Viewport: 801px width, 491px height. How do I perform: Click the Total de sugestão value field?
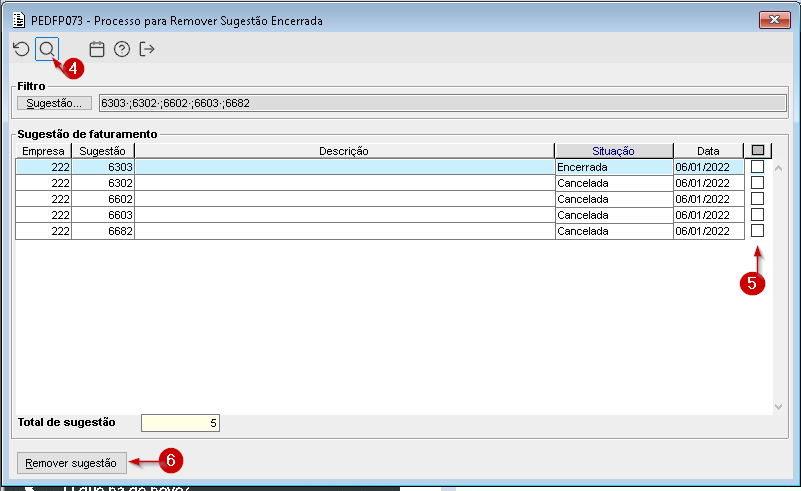pyautogui.click(x=180, y=423)
